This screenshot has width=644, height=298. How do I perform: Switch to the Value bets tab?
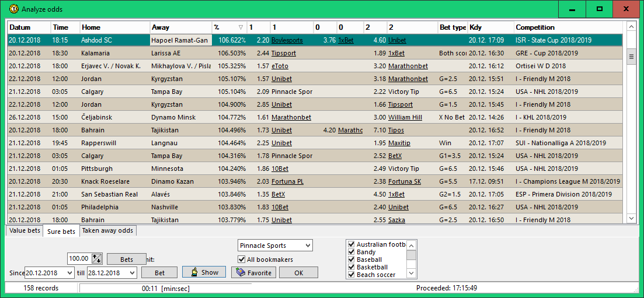25,231
